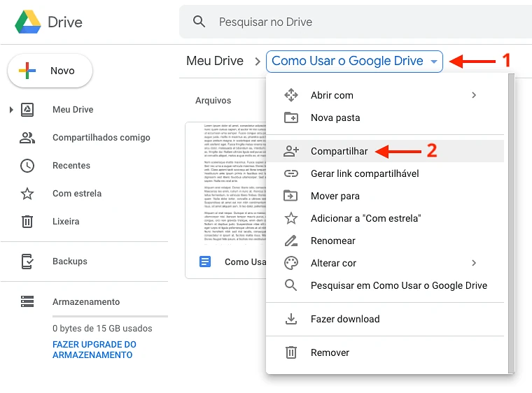Click the Alterar cor palette icon
This screenshot has height=393, width=532.
[x=291, y=263]
